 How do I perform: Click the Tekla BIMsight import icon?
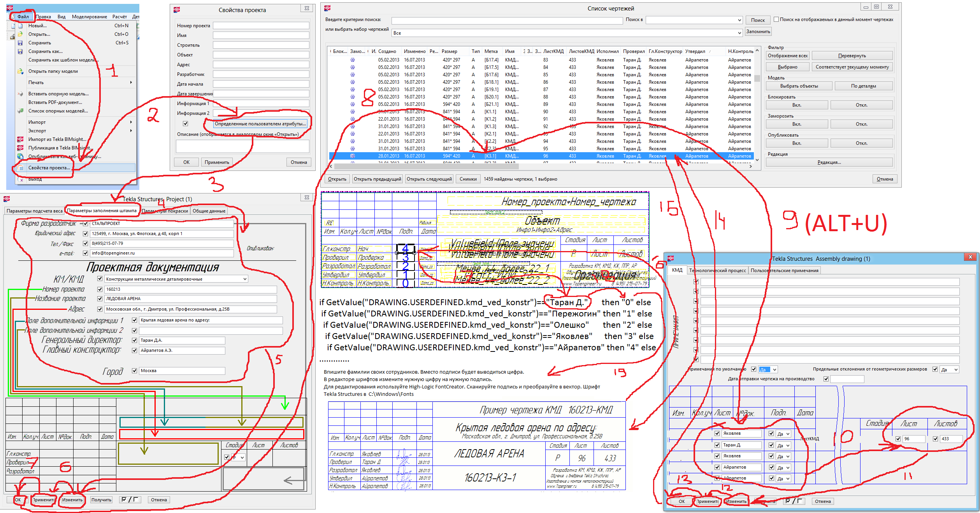(20, 139)
